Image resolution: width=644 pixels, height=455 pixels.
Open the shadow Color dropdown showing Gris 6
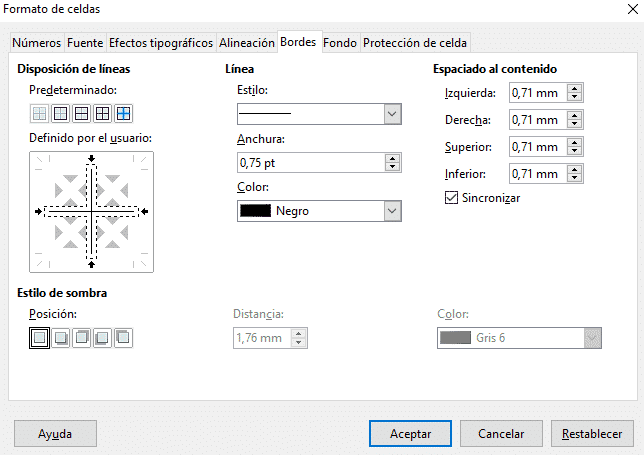(x=519, y=338)
